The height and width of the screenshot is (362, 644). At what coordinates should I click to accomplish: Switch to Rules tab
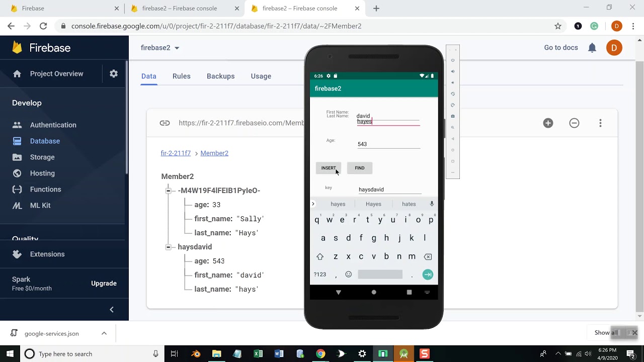(x=182, y=76)
